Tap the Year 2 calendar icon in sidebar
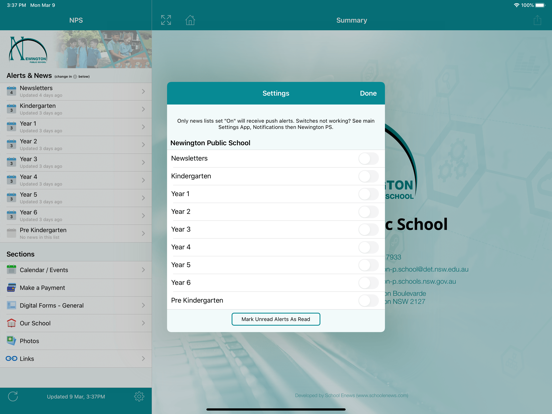Viewport: 552px width, 414px height. [x=11, y=144]
